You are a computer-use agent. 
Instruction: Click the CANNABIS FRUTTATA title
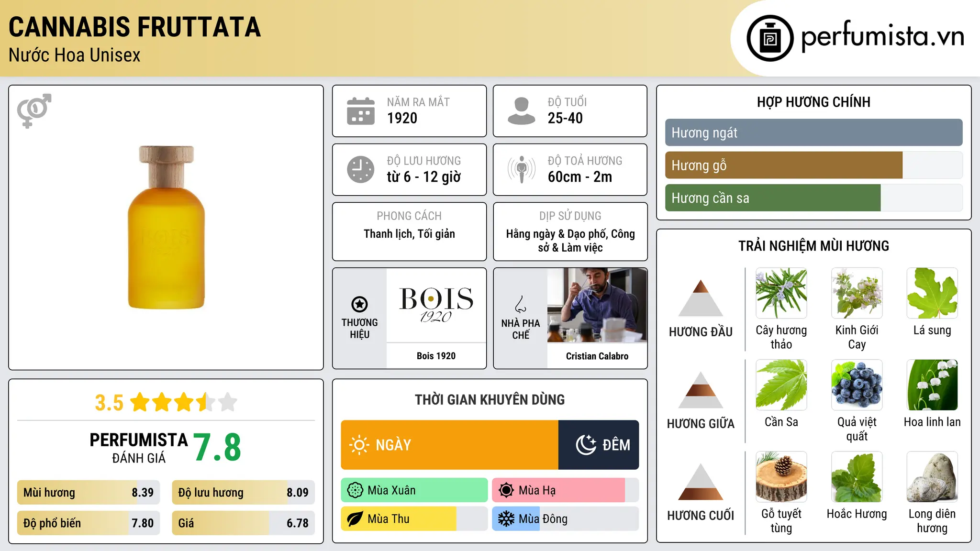135,27
